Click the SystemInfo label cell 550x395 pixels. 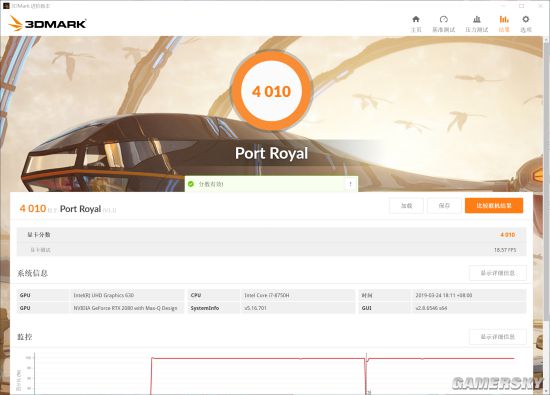[205, 308]
